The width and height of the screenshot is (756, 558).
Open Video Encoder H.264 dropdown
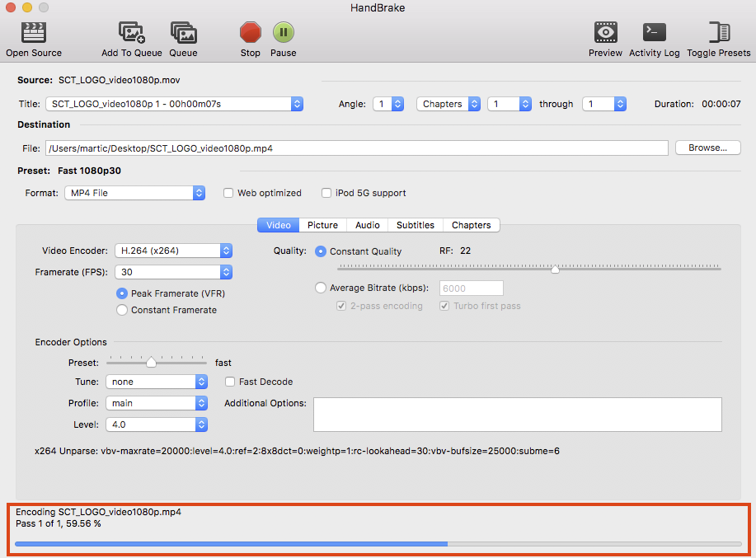[174, 251]
